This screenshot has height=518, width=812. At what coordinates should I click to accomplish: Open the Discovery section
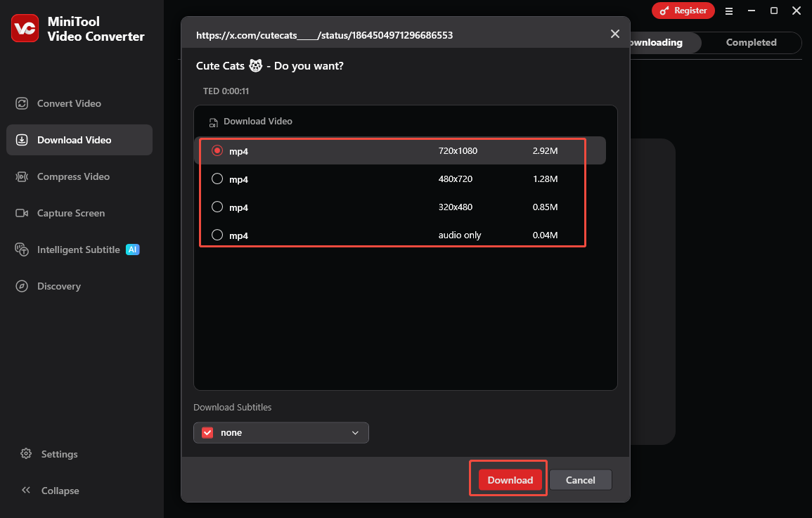(x=59, y=286)
